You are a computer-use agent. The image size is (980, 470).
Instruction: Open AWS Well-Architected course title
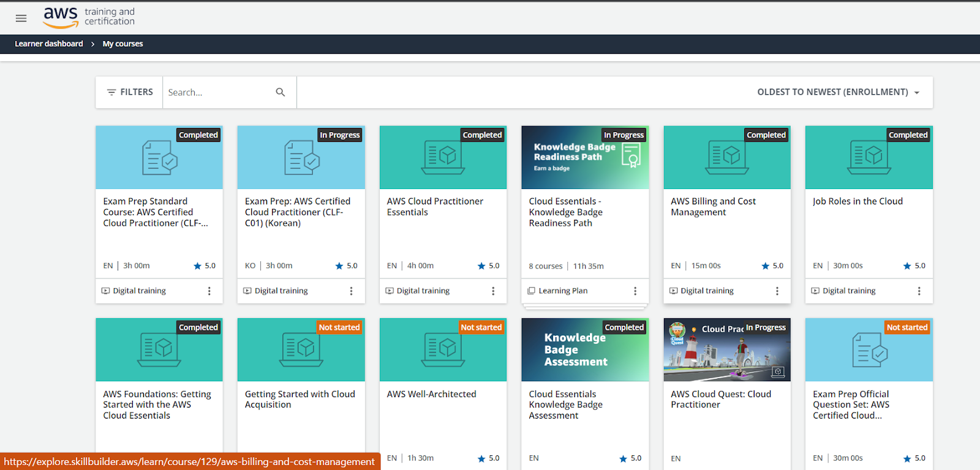(x=431, y=395)
